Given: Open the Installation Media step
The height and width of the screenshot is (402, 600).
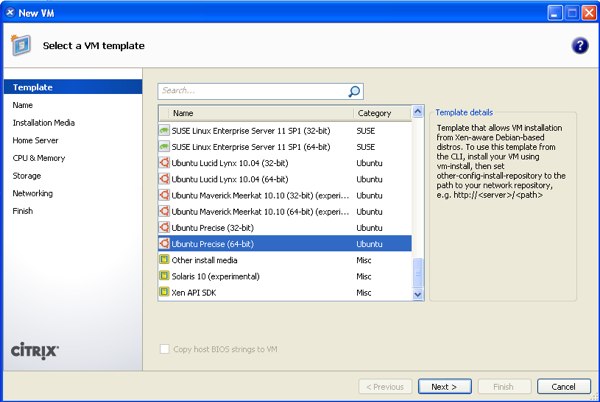Looking at the screenshot, I should pos(44,123).
